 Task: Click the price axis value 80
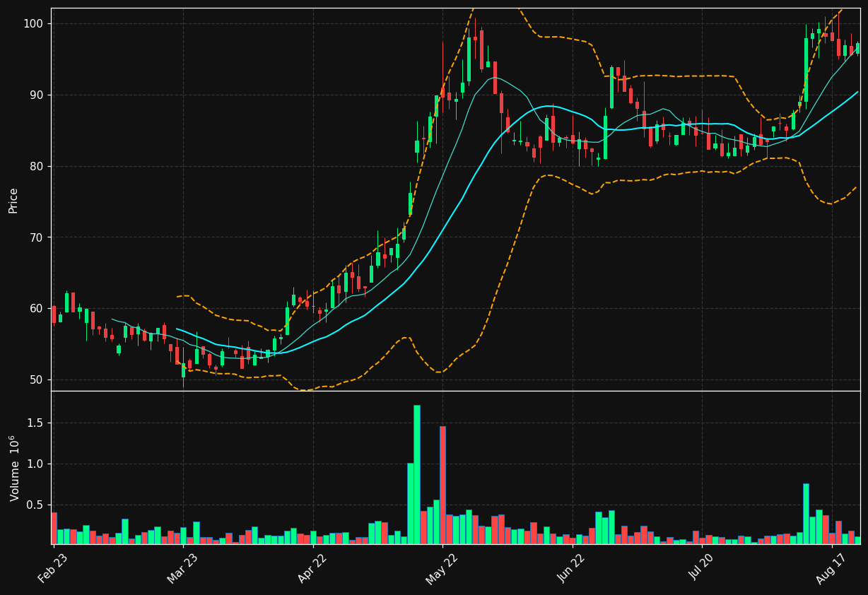click(36, 167)
